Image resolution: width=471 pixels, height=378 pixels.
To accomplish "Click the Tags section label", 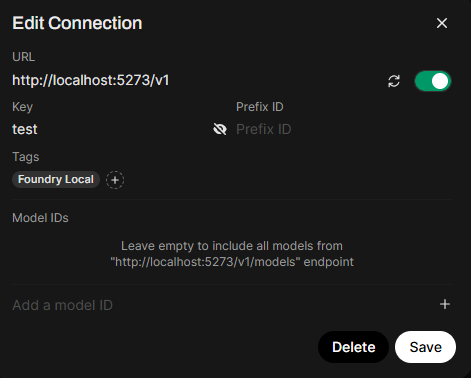I will pos(26,157).
